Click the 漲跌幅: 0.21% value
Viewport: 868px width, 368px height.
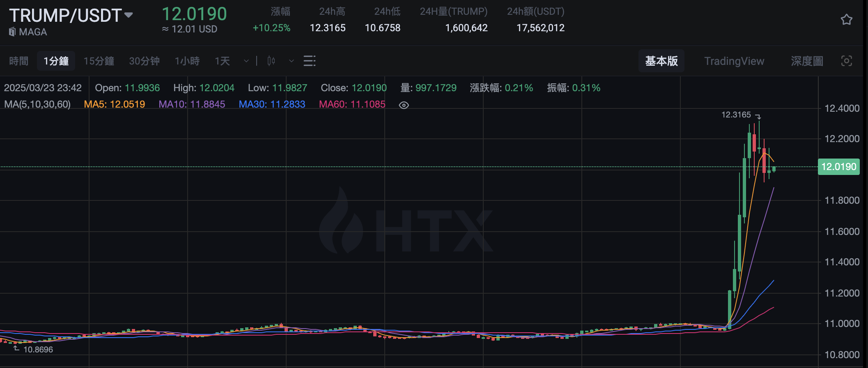[x=501, y=88]
